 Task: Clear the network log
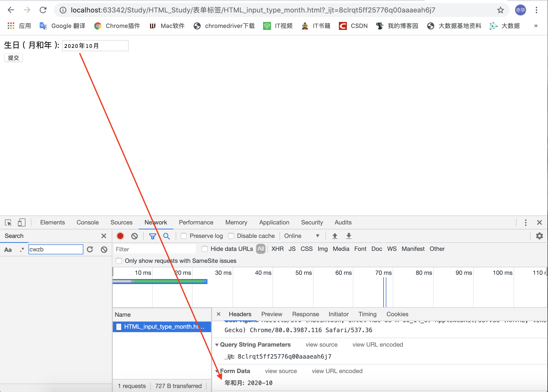tap(134, 236)
